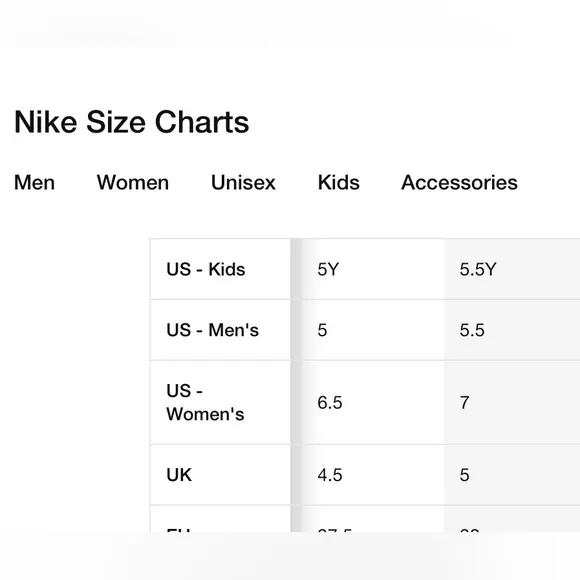This screenshot has width=580, height=580.
Task: Select the UK row header
Action: pyautogui.click(x=220, y=475)
